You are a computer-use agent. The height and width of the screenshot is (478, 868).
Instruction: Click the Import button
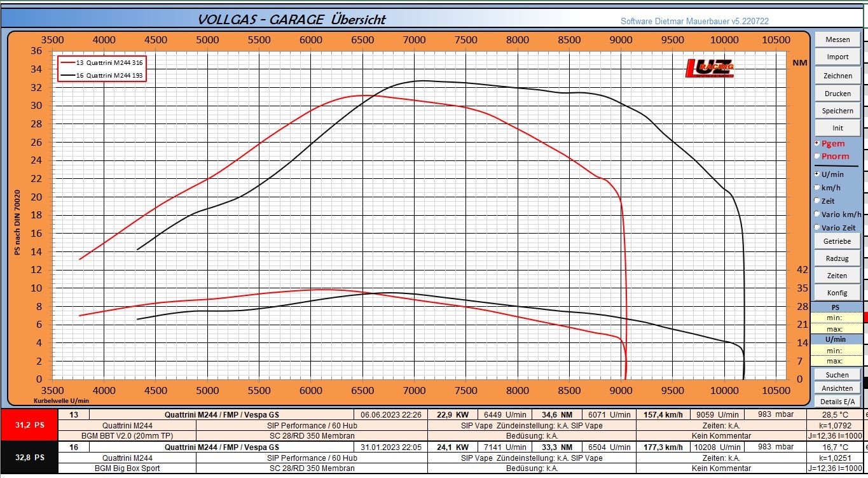tap(837, 57)
